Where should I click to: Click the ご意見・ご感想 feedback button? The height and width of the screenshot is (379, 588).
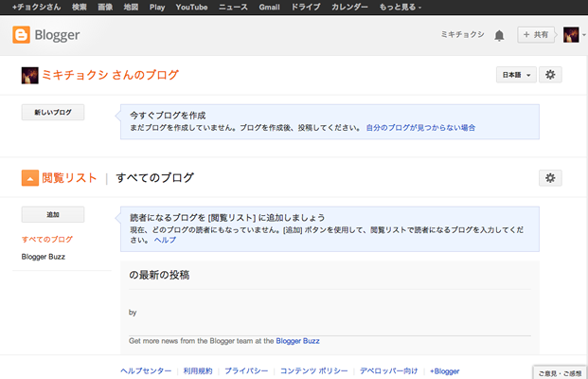(560, 373)
